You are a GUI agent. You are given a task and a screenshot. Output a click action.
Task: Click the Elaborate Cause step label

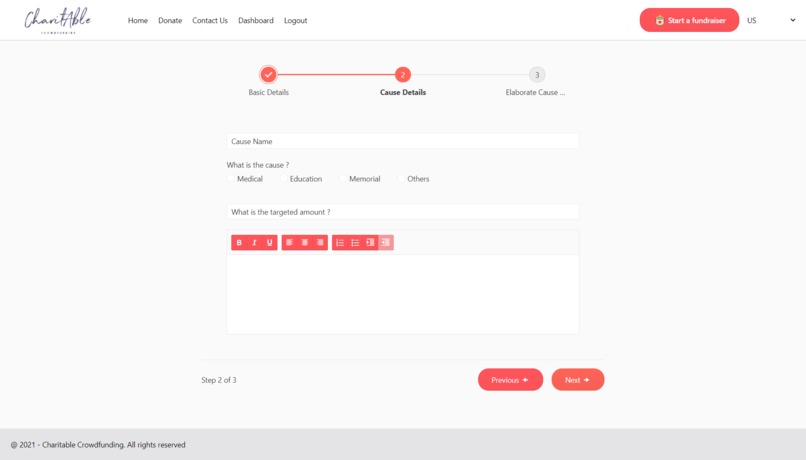(x=535, y=93)
